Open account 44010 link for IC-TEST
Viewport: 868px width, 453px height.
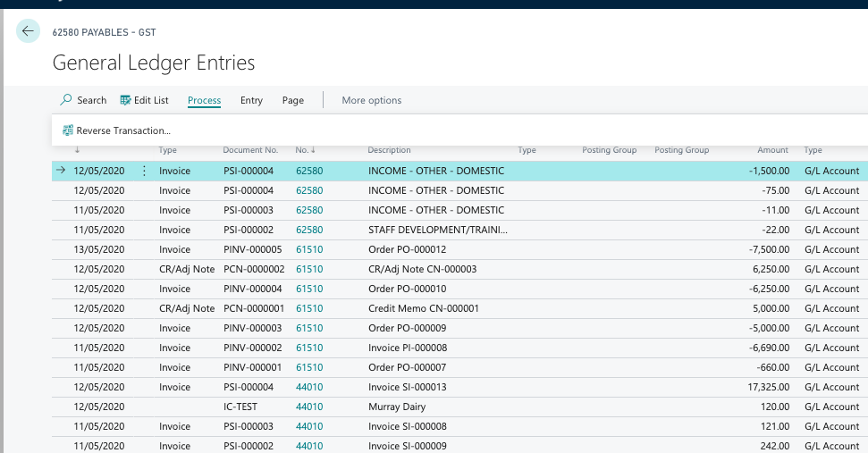click(x=309, y=407)
